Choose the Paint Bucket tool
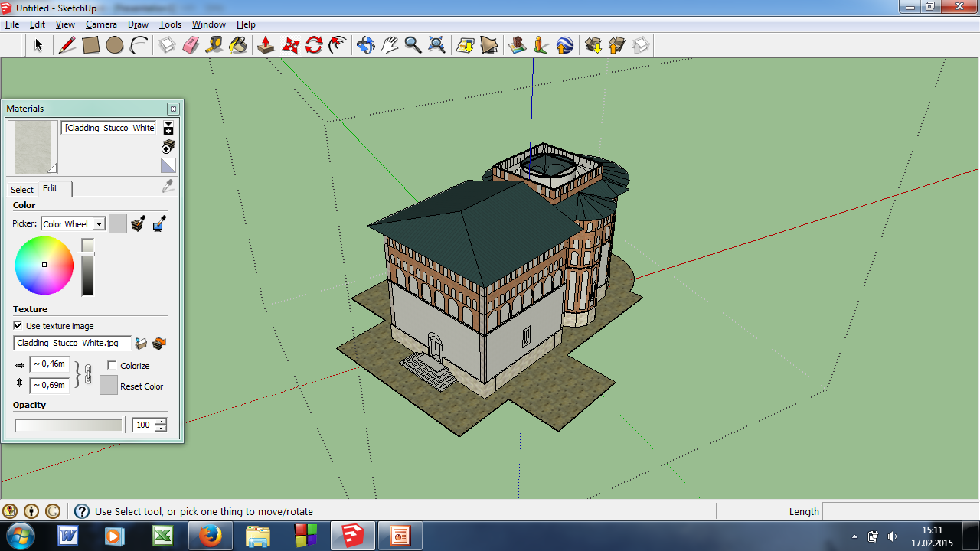Image resolution: width=980 pixels, height=551 pixels. tap(238, 45)
